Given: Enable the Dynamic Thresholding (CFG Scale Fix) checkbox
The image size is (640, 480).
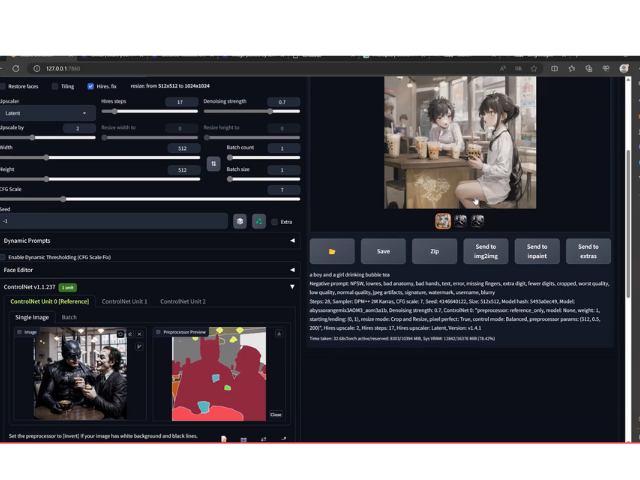Looking at the screenshot, I should click(3, 257).
